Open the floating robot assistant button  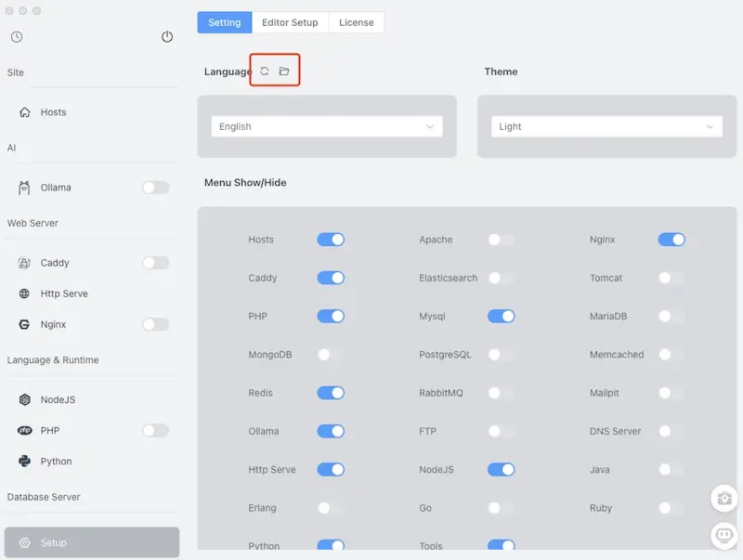724,535
